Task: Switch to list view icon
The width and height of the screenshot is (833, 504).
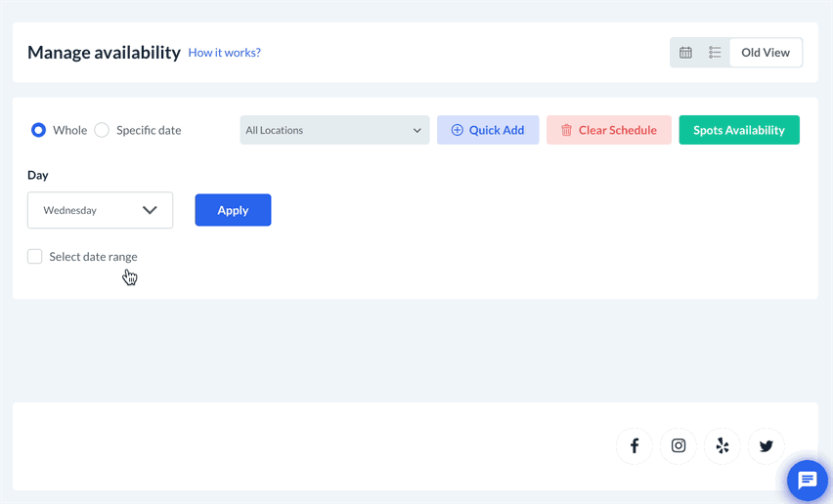Action: point(715,53)
